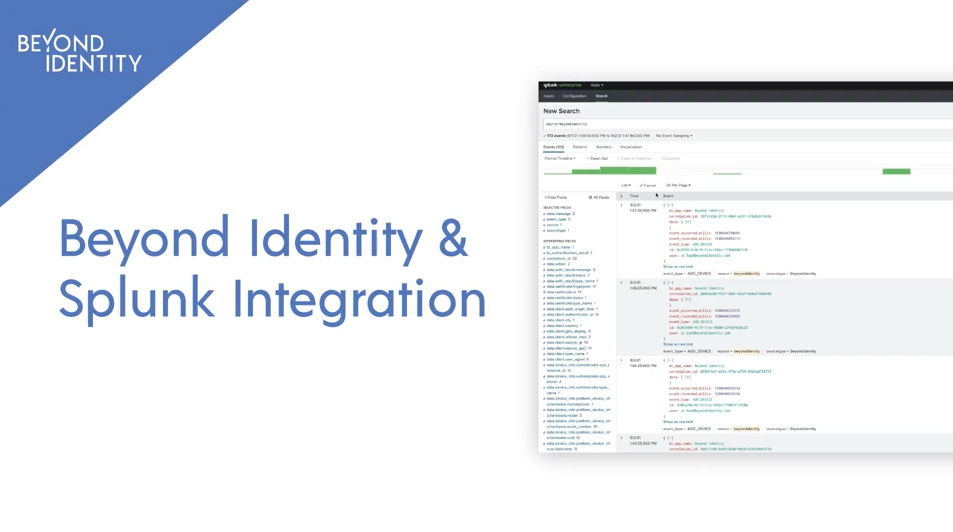Screen dimensions: 953x532
Task: Expand the 1:45:25 PM event row
Action: 621,283
